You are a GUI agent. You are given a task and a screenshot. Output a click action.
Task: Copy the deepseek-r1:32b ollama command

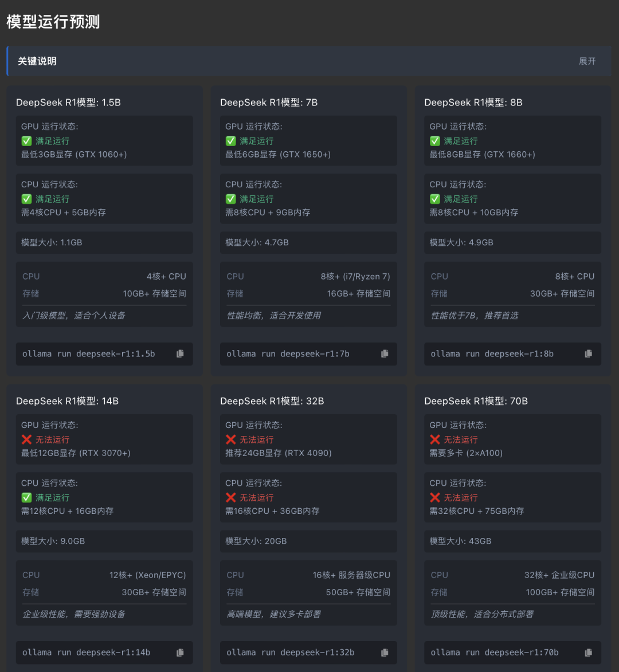385,653
